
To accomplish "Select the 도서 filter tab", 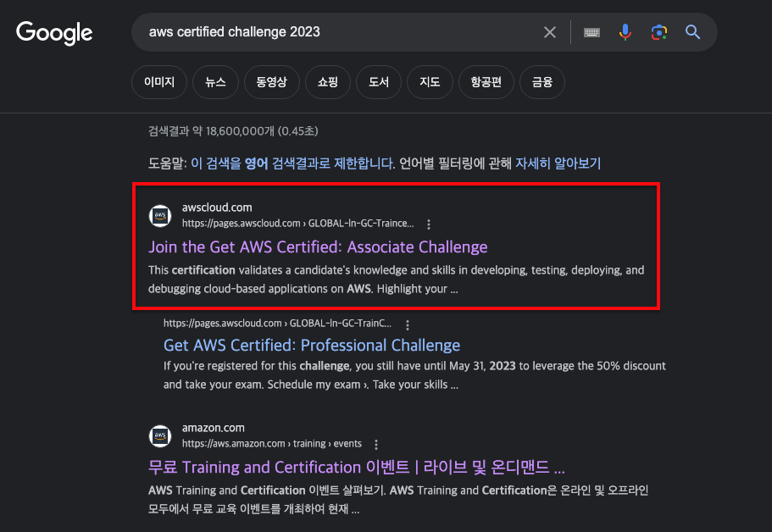I will tap(378, 82).
